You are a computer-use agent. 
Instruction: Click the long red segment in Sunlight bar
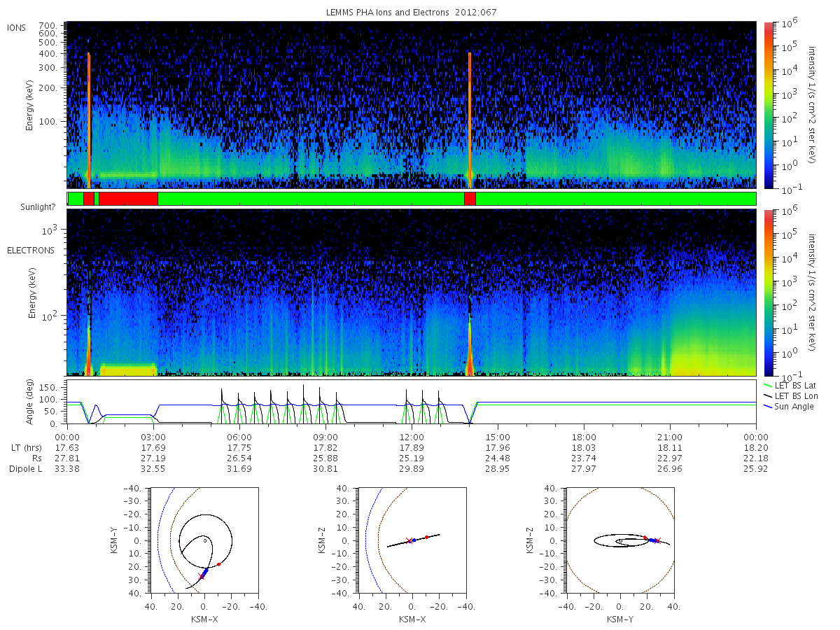128,199
